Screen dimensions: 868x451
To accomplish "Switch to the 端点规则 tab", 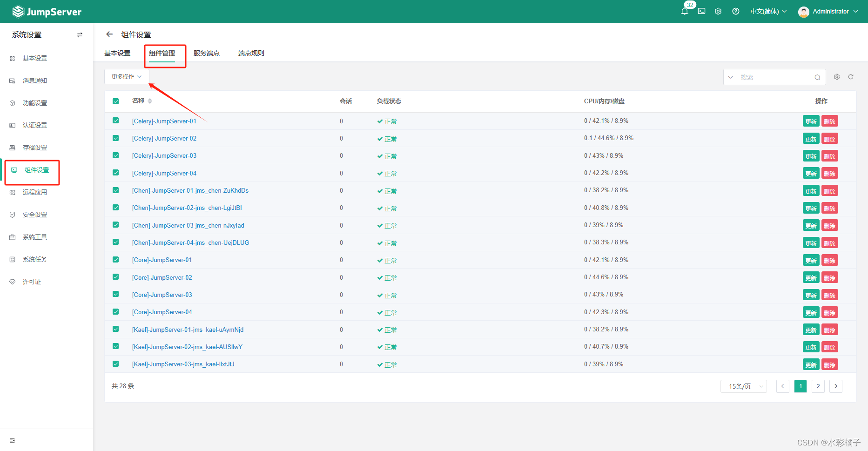I will point(251,53).
